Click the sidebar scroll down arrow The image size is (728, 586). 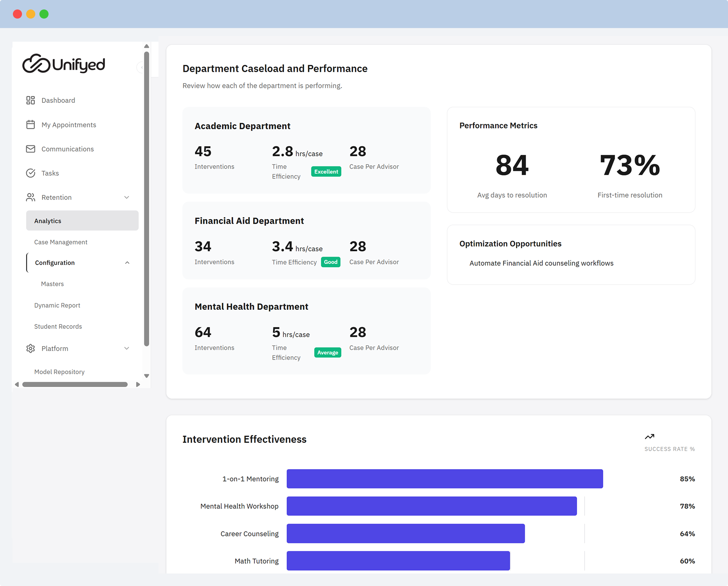[146, 376]
